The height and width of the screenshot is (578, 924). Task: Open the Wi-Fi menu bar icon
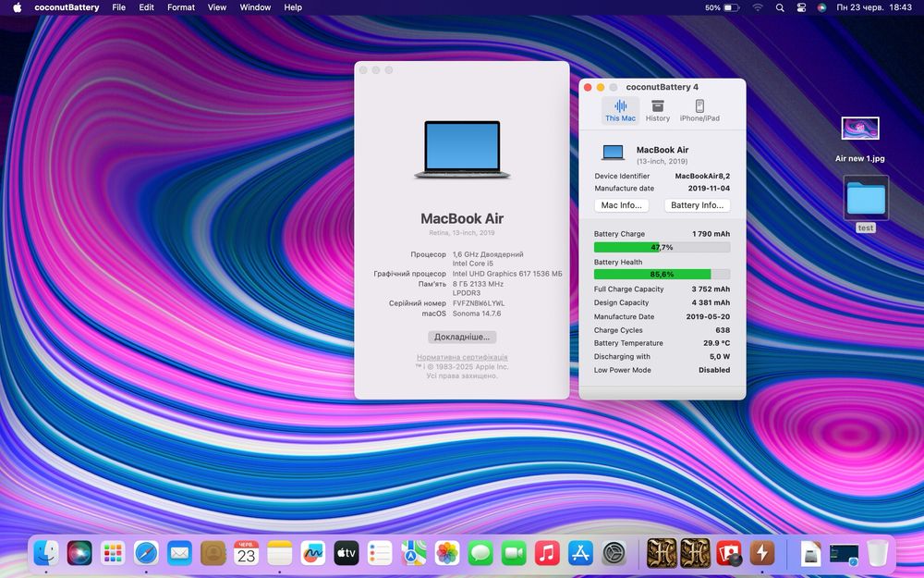[758, 7]
